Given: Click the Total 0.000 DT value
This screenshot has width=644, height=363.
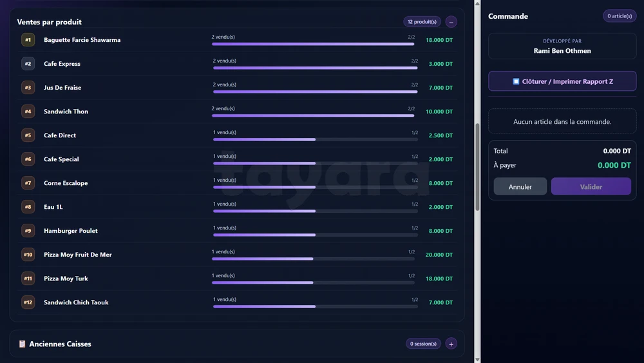Looking at the screenshot, I should 617,151.
